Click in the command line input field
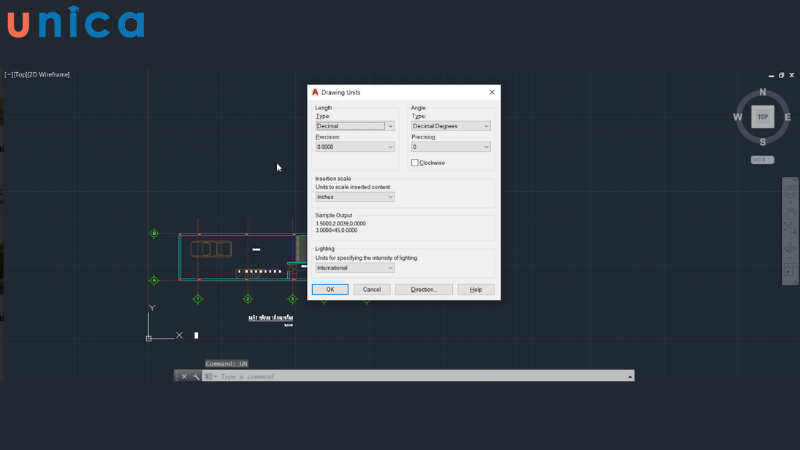 (400, 376)
